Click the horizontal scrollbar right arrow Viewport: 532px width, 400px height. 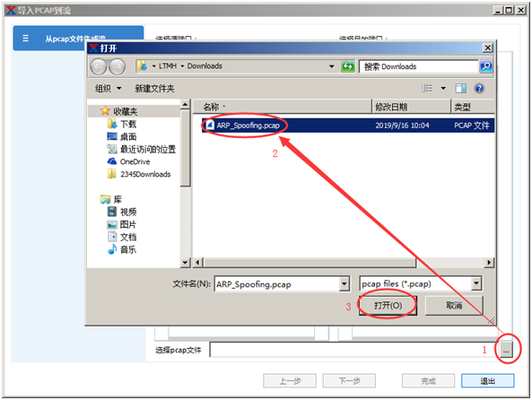(489, 262)
